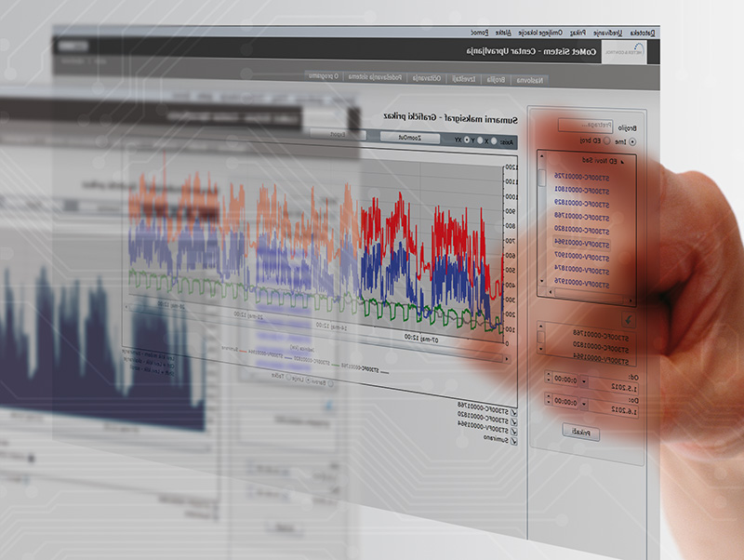Select ST300FV-00001964 in the meter tree
Screen dimensions: 744x560
pos(582,243)
